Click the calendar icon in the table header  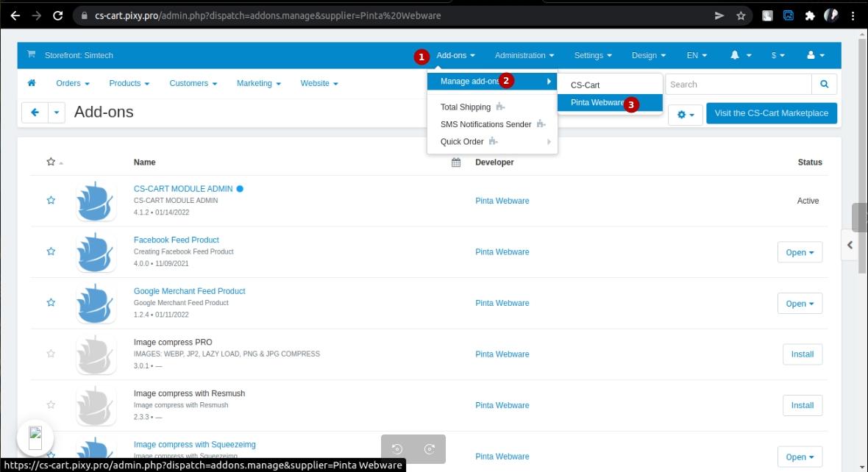point(455,162)
